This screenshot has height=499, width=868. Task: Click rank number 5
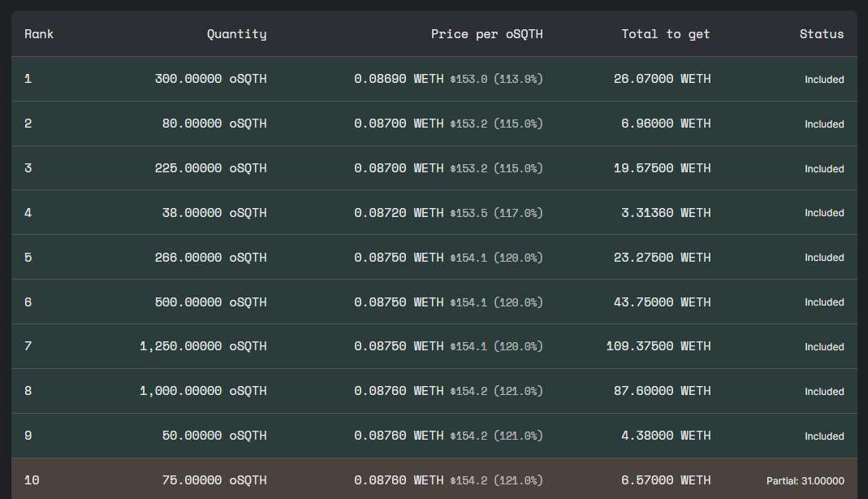tap(28, 258)
